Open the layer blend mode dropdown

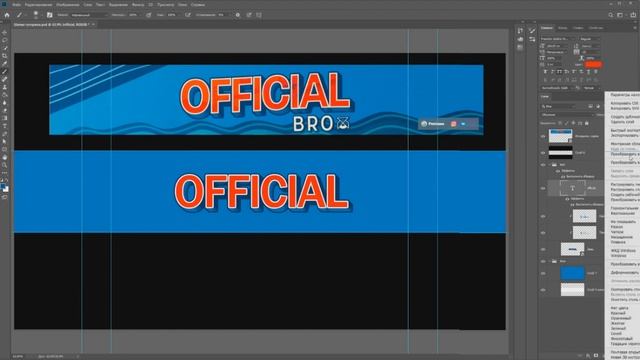567,115
